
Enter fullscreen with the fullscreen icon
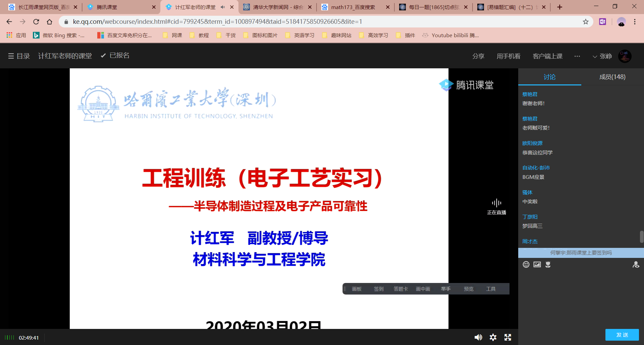pyautogui.click(x=508, y=337)
